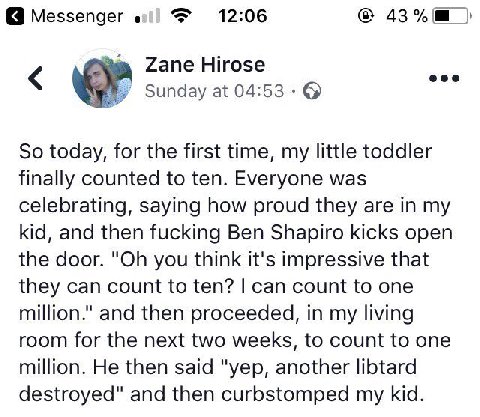Tap the 12:06 clock in status bar

243,16
